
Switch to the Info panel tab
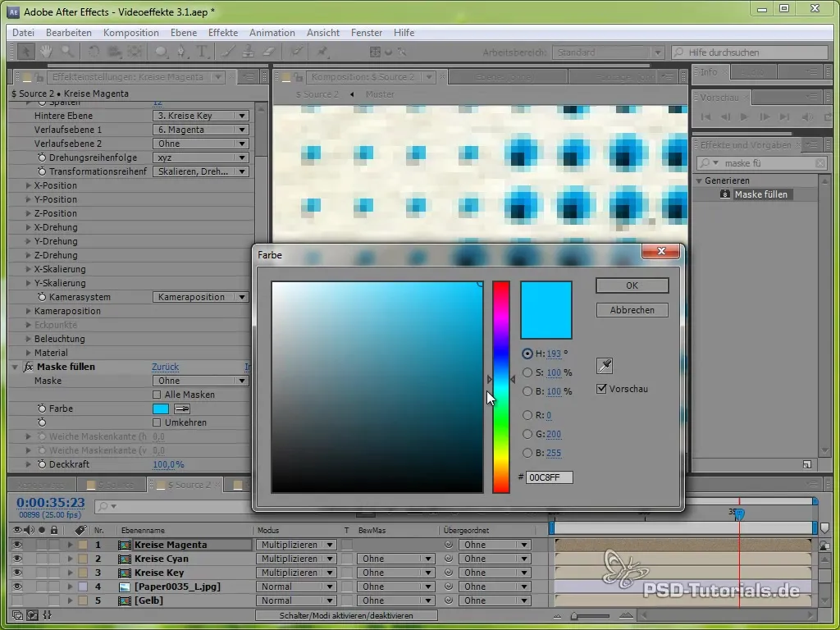708,72
